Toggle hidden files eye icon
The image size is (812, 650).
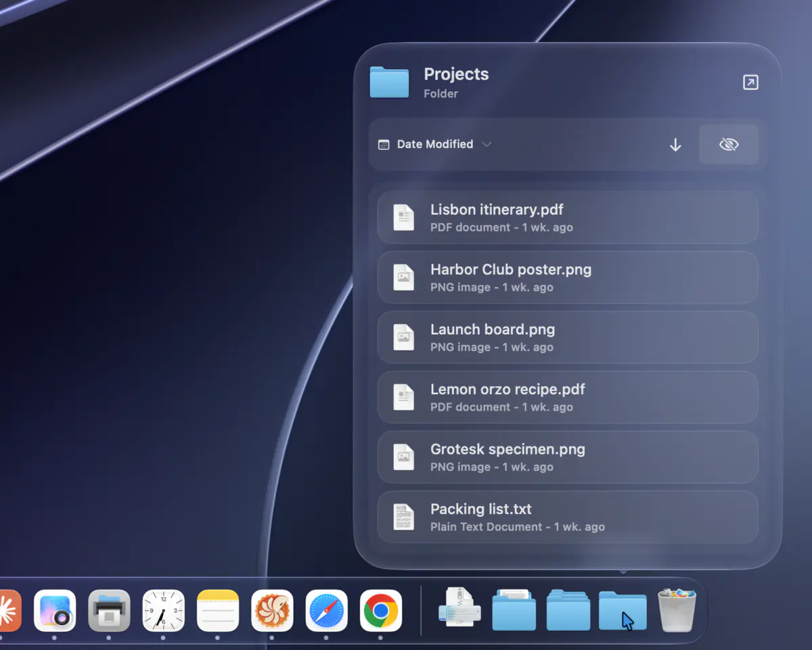(729, 144)
